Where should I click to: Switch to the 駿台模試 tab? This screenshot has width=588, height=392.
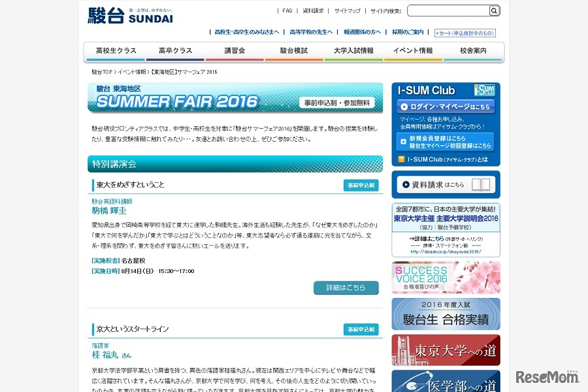[x=293, y=50]
